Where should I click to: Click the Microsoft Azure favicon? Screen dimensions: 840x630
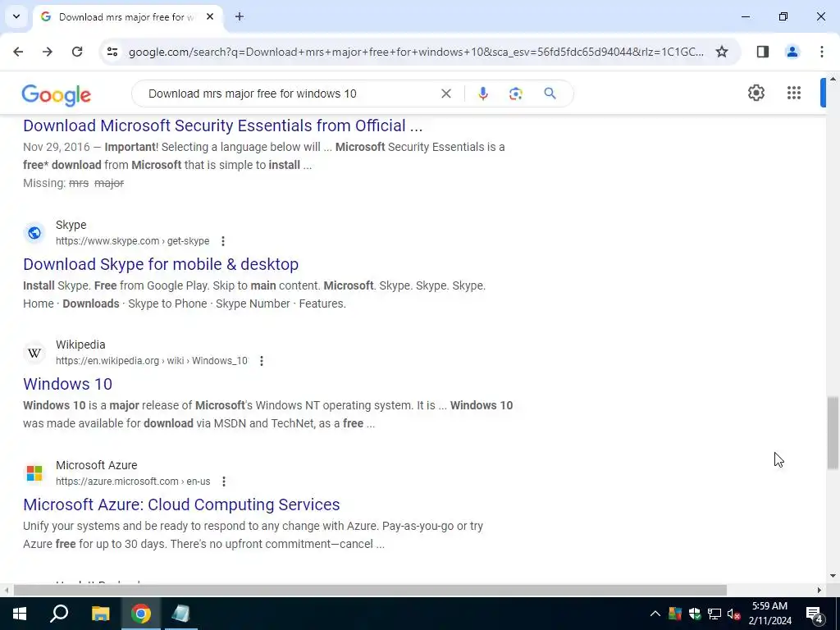(34, 473)
